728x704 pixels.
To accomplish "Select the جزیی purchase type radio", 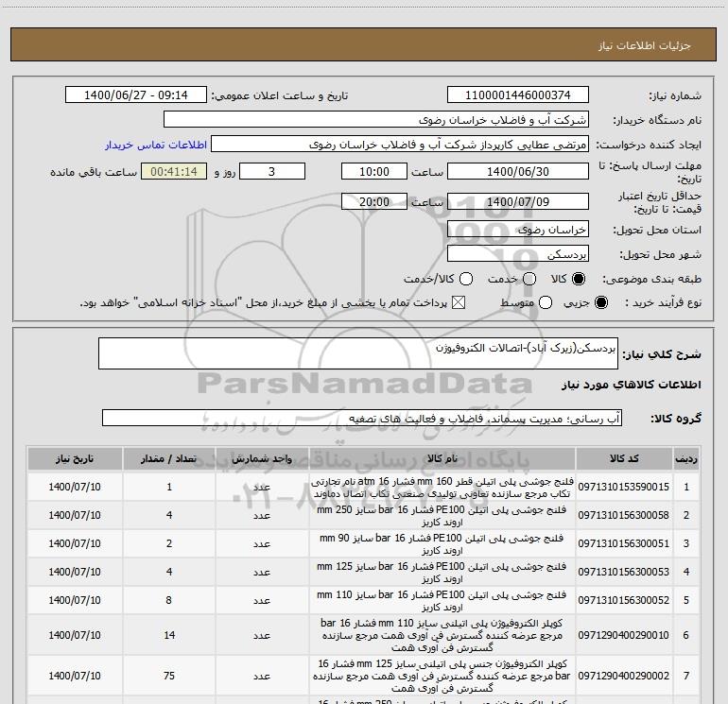I will 600,302.
